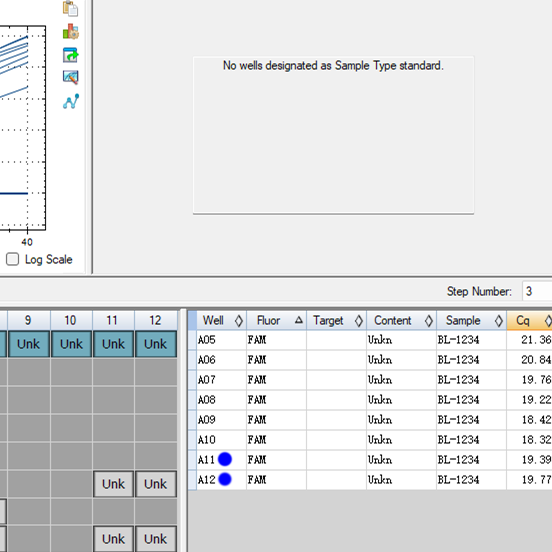The height and width of the screenshot is (552, 552).
Task: Toggle the Unk well in column 9
Action: 29,344
